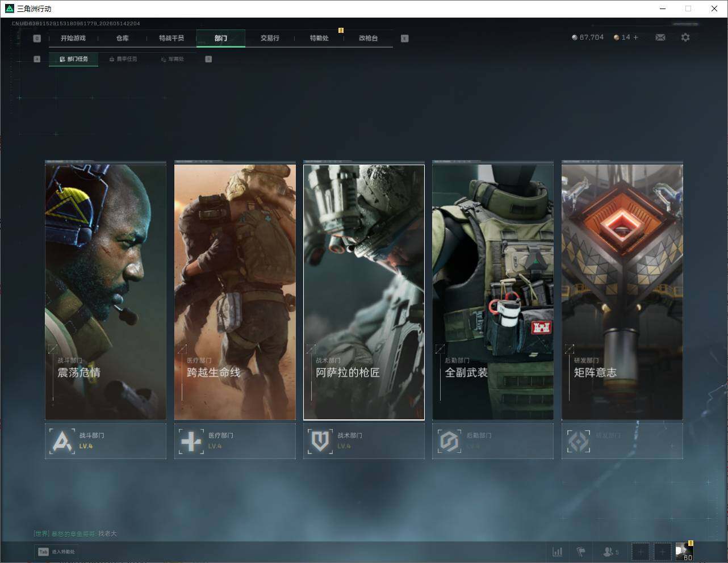Click the Tab 进入特勤处 button

(56, 552)
